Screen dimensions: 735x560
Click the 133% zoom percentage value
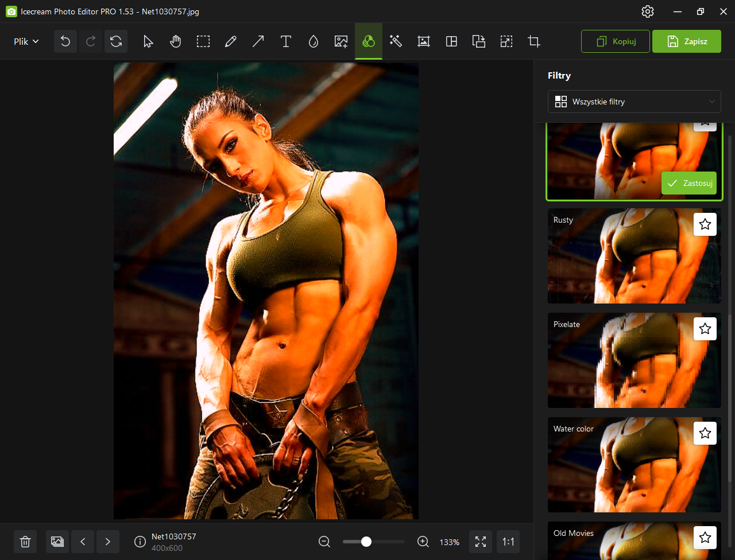tap(450, 542)
